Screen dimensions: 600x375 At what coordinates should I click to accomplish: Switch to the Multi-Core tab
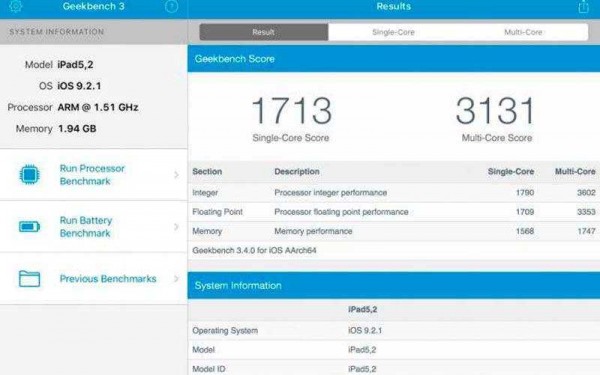523,32
